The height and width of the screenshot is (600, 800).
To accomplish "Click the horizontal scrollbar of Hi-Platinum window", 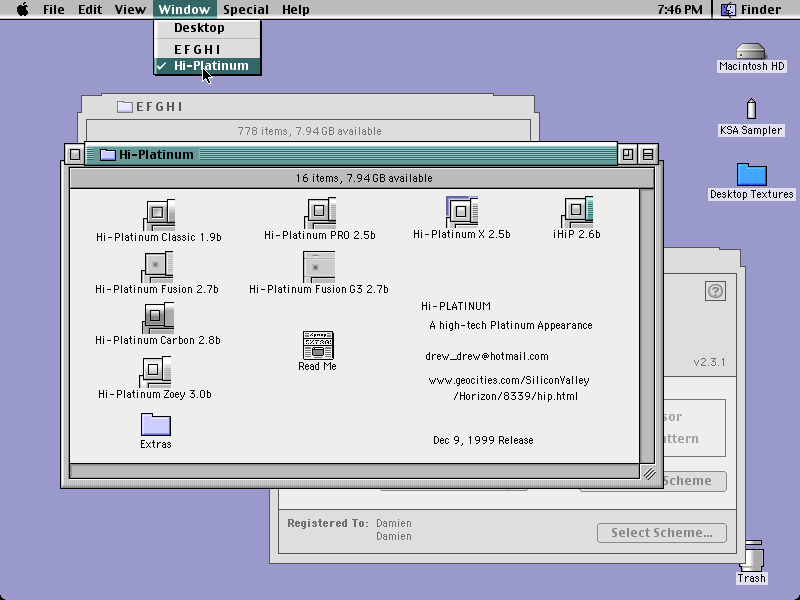I will click(354, 471).
